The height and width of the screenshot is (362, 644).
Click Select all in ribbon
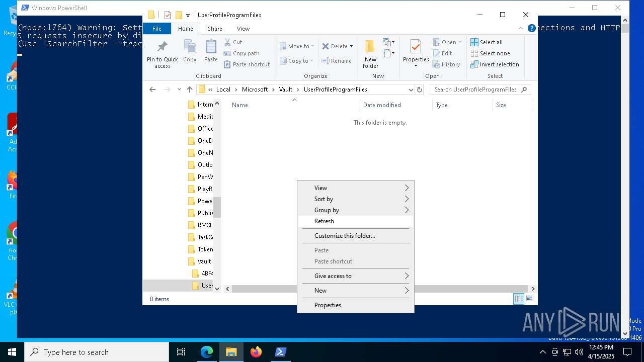(487, 42)
